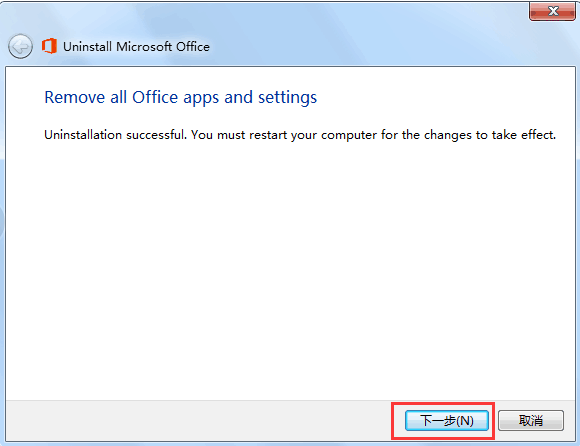Screen dimensions: 580x446
Task: Click the word 'settings' in the blue heading
Action: click(x=287, y=98)
